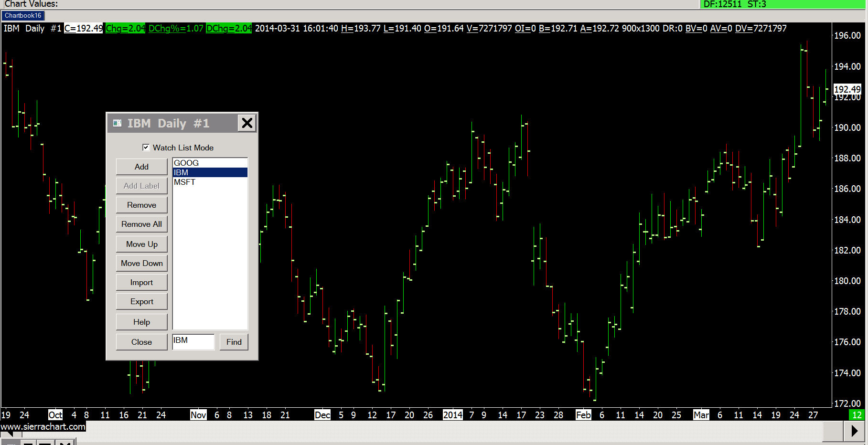Toggle the Watch List Mode checkbox
This screenshot has width=868, height=445.
[146, 148]
